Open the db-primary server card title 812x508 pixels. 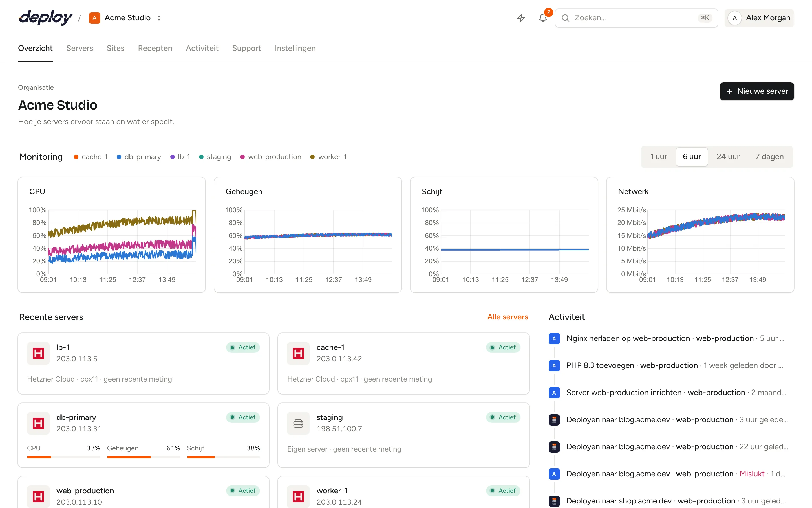[76, 417]
